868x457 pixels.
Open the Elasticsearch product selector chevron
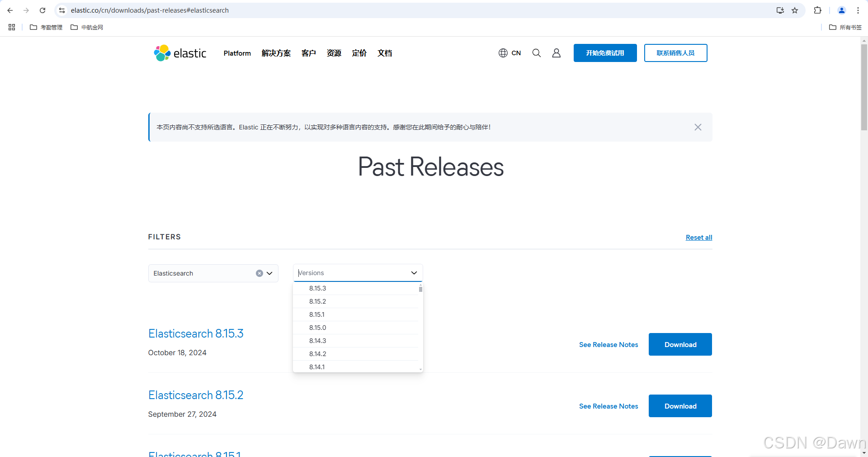269,273
